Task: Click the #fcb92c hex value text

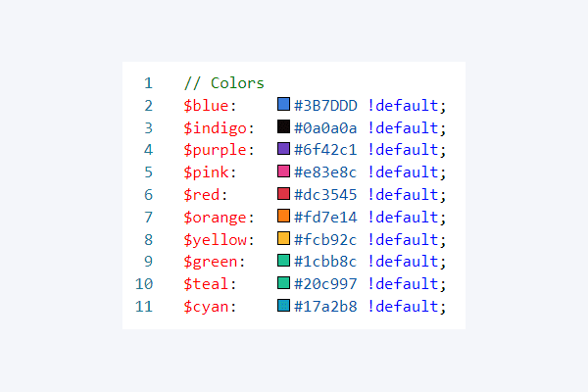Action: [325, 240]
